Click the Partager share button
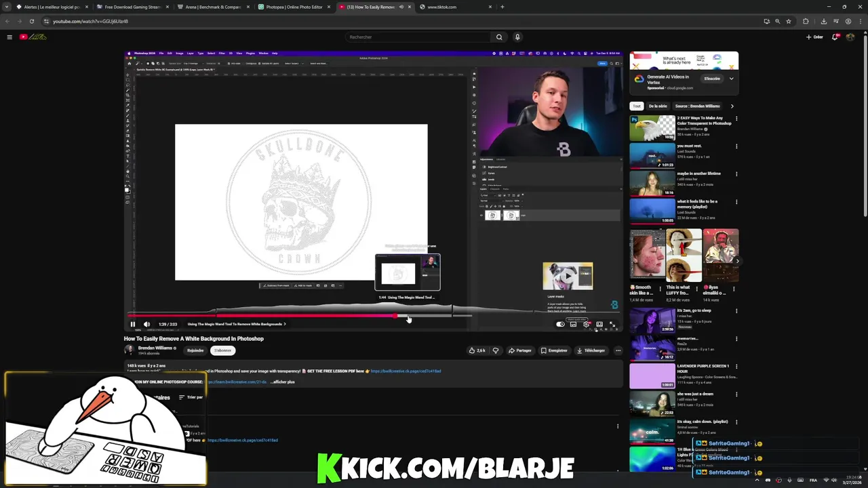This screenshot has height=488, width=868. pyautogui.click(x=520, y=350)
